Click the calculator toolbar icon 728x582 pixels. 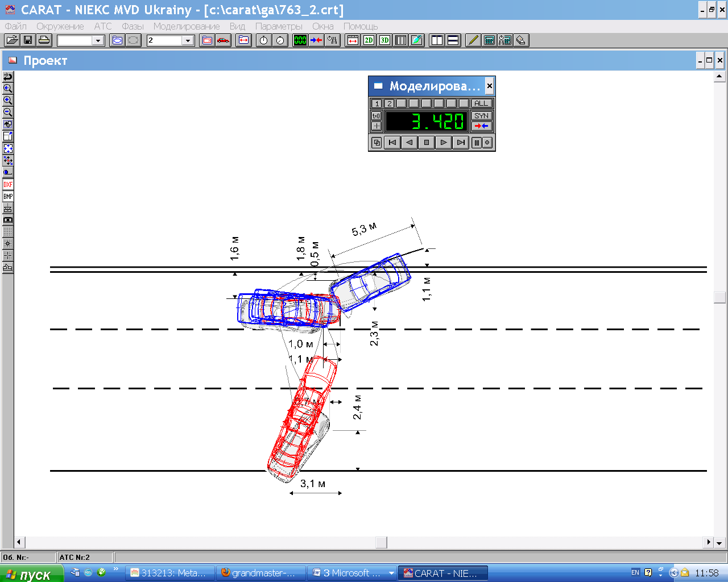click(489, 40)
